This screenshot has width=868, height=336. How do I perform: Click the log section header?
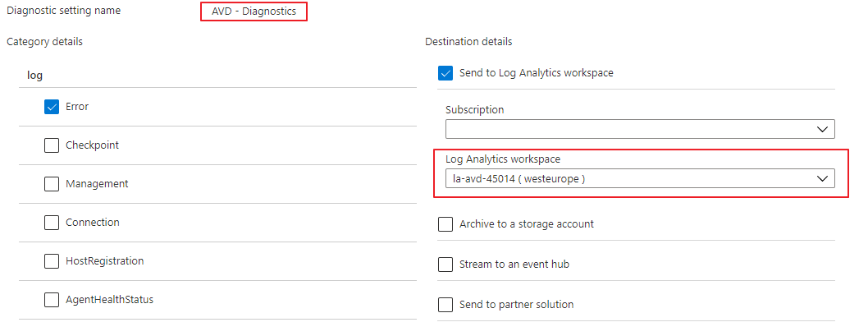34,75
